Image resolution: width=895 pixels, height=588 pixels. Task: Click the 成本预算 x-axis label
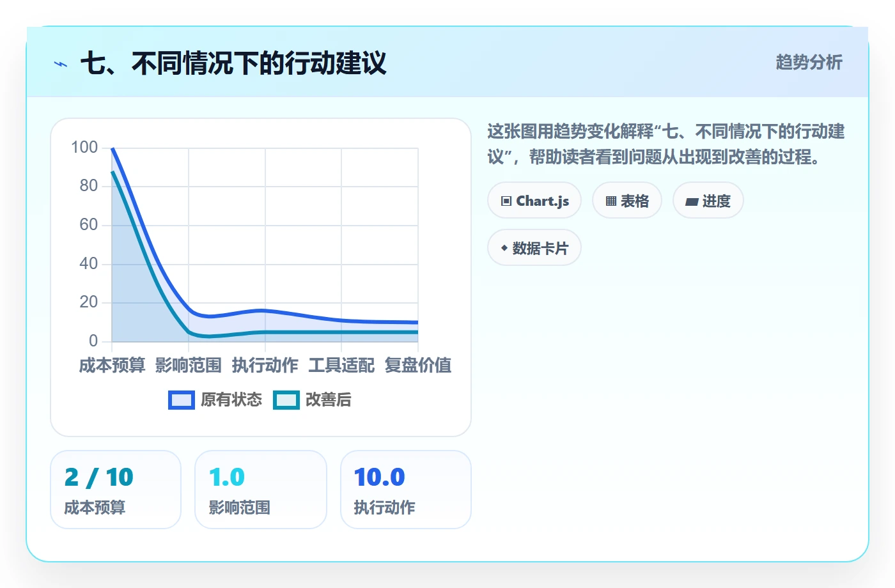point(112,366)
